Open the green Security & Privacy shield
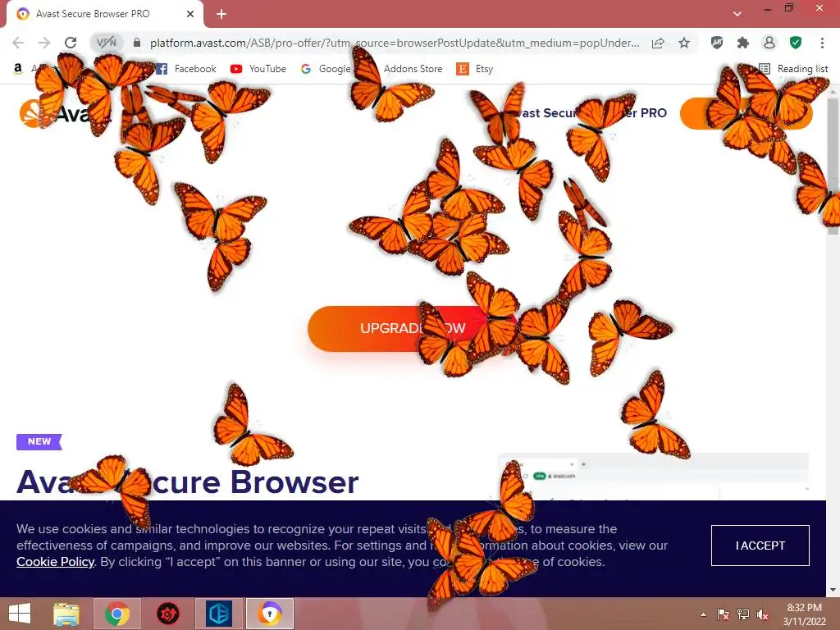Viewport: 840px width, 630px height. click(796, 43)
